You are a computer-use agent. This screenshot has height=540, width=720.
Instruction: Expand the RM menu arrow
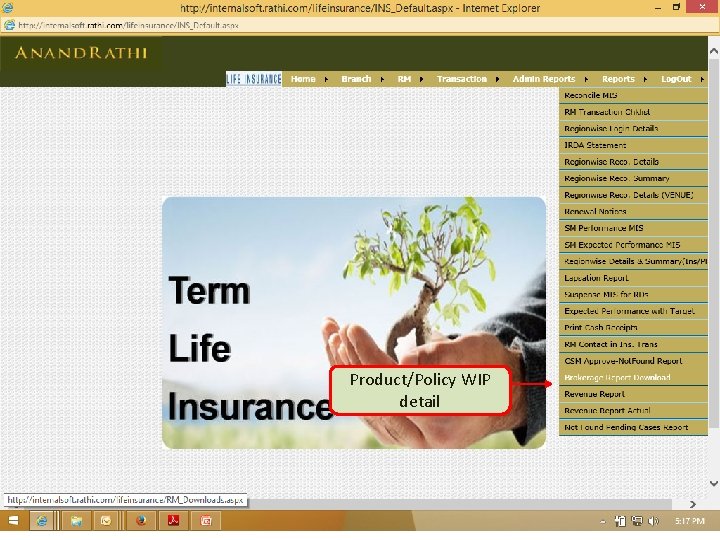[x=422, y=79]
